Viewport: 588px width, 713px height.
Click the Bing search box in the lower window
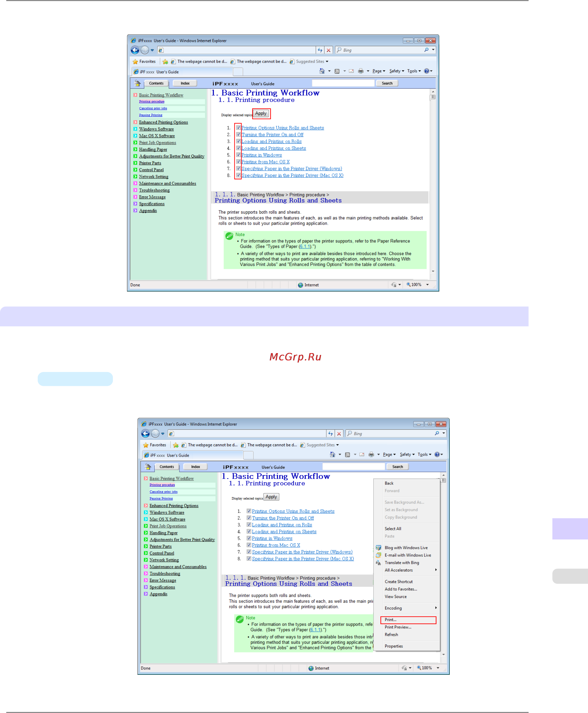(392, 433)
